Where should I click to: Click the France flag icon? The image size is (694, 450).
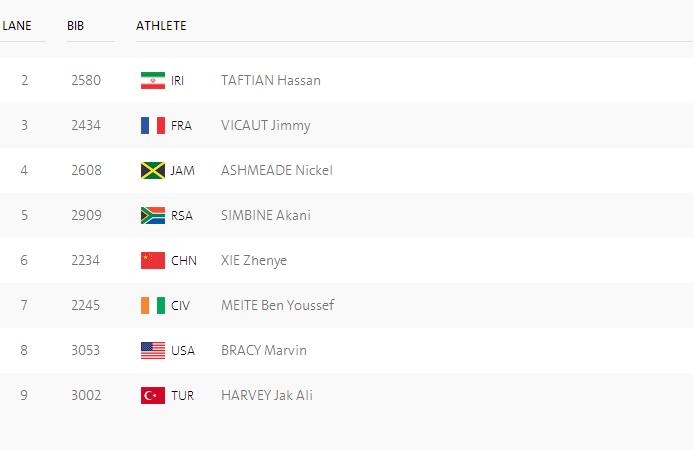coord(153,126)
